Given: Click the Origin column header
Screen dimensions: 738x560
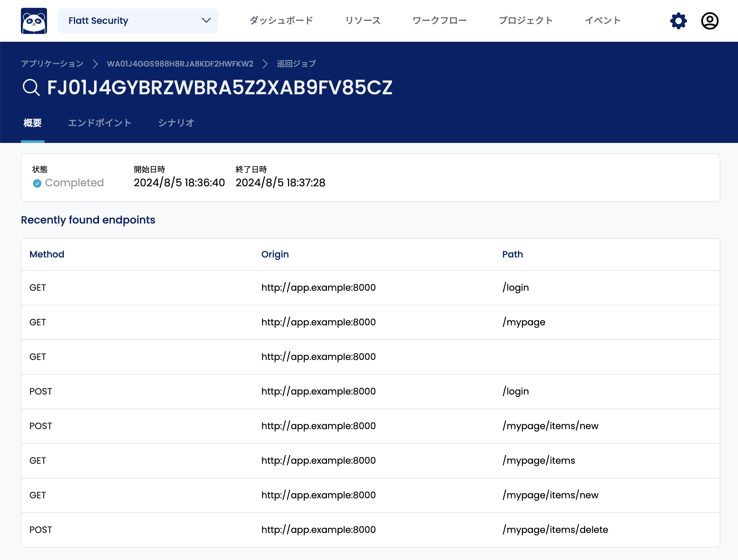Looking at the screenshot, I should coord(275,254).
